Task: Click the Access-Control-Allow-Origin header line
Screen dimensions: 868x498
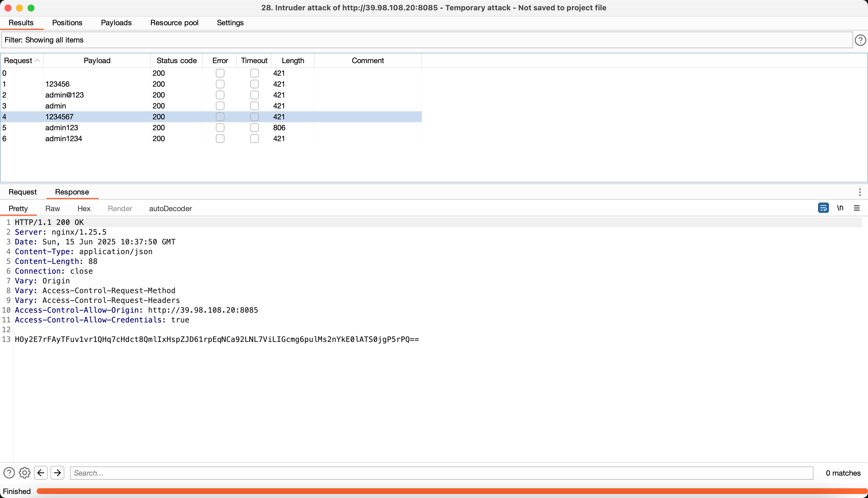Action: click(136, 310)
